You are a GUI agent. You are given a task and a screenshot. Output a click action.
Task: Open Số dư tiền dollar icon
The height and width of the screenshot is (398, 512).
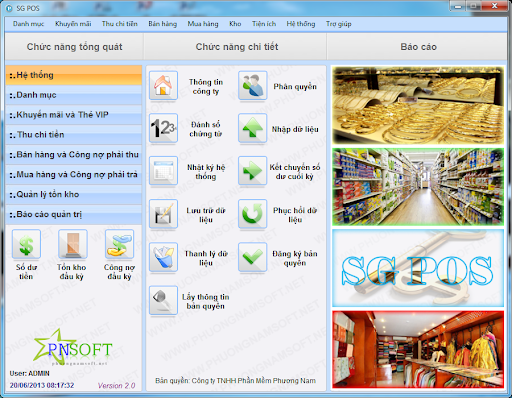coord(26,244)
